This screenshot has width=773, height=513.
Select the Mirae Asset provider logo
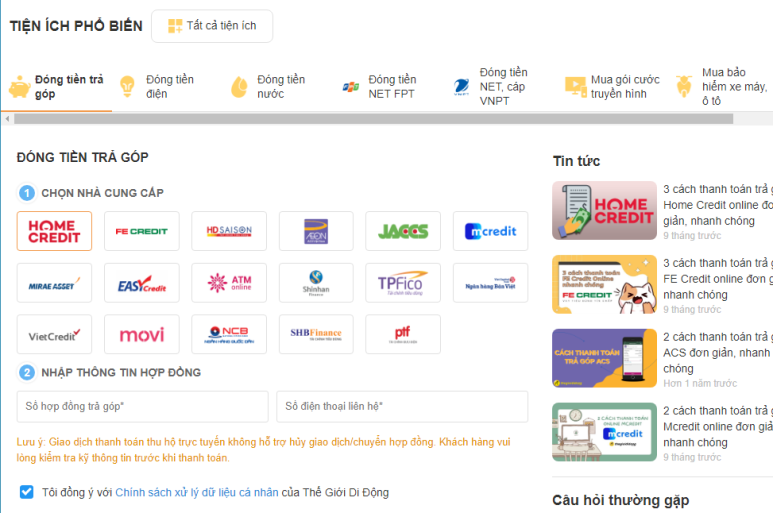[x=54, y=283]
